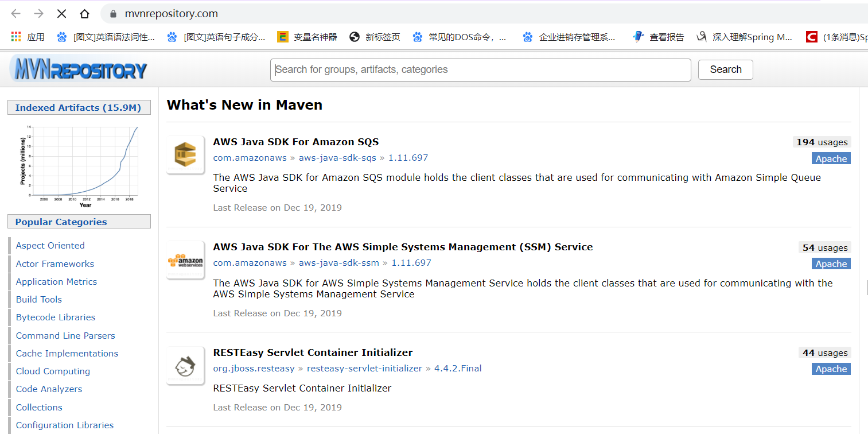The height and width of the screenshot is (434, 868).
Task: Click the 194 usages badge
Action: click(822, 142)
